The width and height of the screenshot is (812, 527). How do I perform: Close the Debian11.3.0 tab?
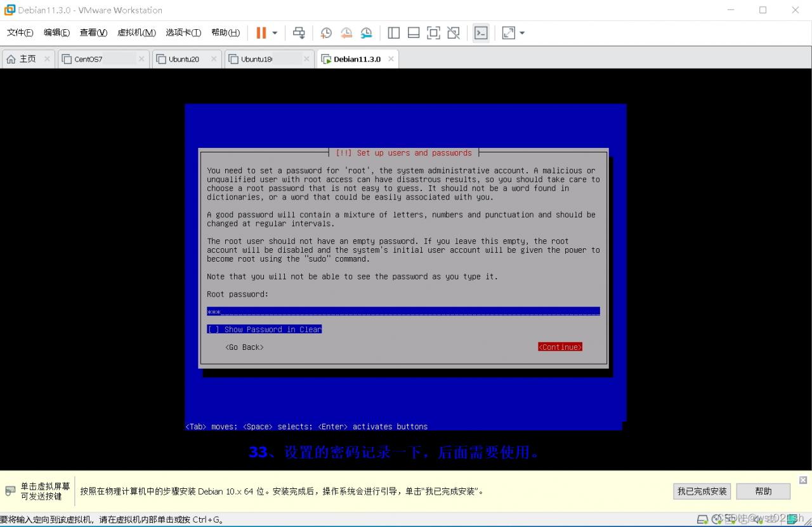pos(391,59)
